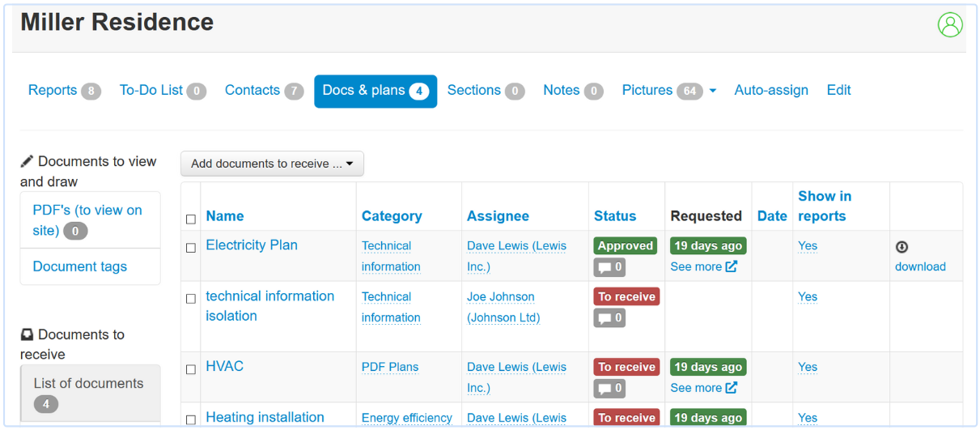Click the Auto-assign link
This screenshot has width=980, height=430.
point(771,91)
